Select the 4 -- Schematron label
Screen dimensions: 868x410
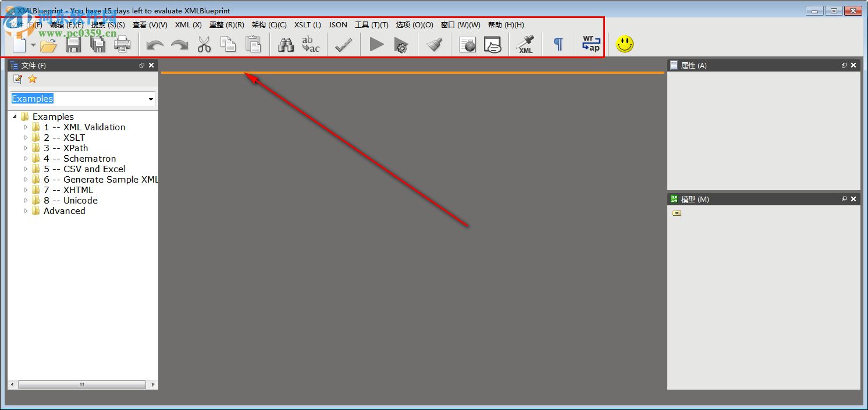coord(80,159)
